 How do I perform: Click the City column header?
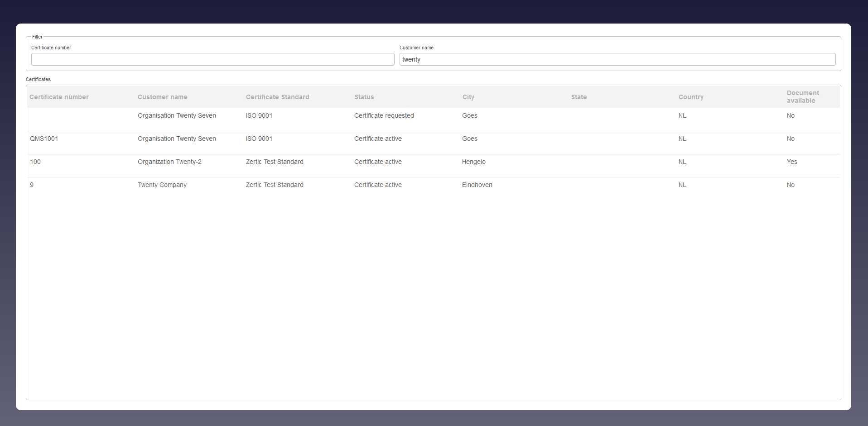[468, 97]
